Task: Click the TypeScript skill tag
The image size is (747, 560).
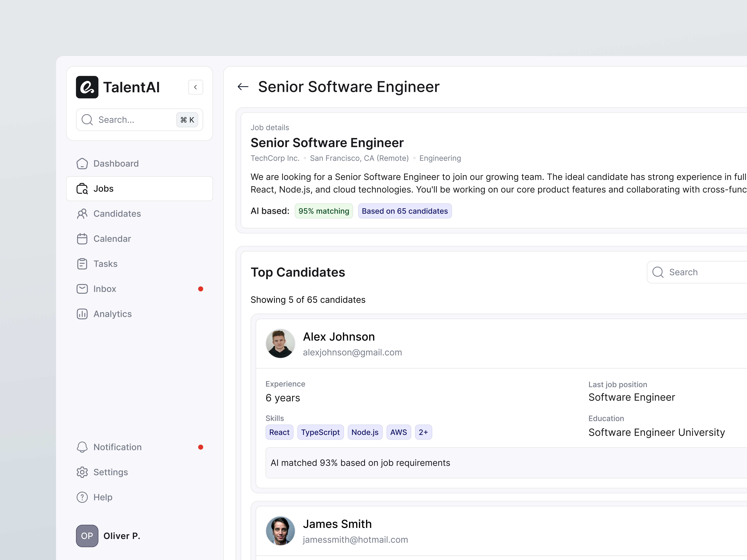Action: pos(321,432)
